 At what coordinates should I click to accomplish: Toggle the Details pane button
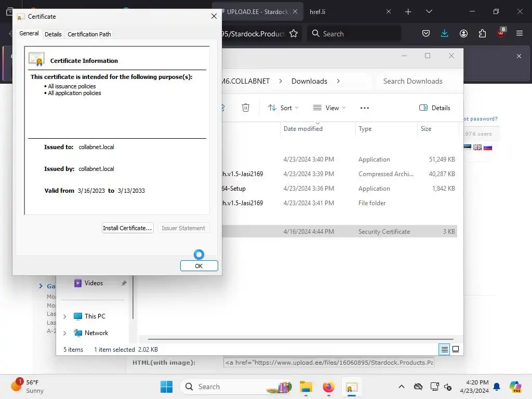[x=435, y=108]
